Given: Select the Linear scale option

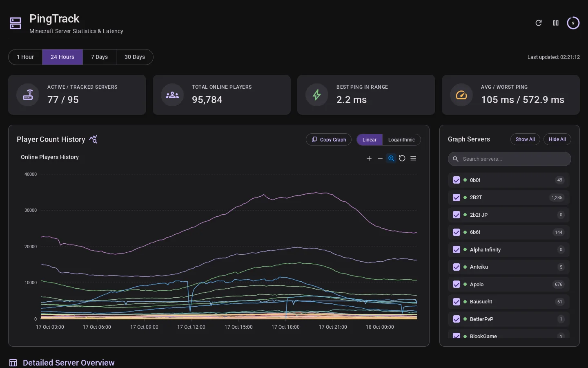Looking at the screenshot, I should pyautogui.click(x=370, y=139).
